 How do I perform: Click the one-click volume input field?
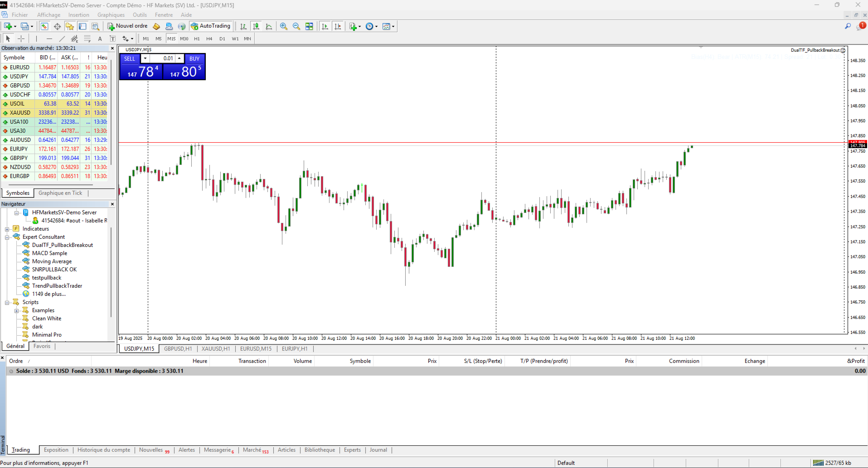click(163, 58)
